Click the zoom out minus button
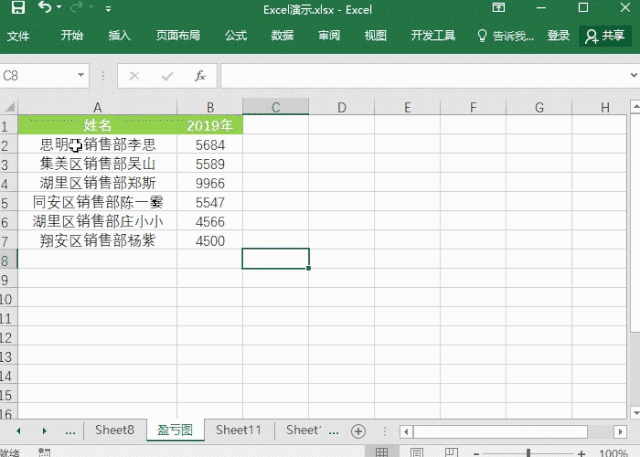This screenshot has height=457, width=640. [x=476, y=453]
